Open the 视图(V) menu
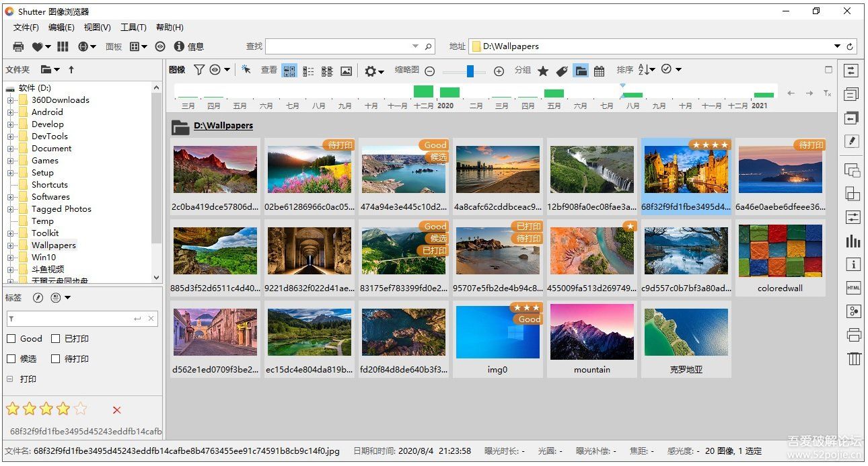 coord(97,28)
